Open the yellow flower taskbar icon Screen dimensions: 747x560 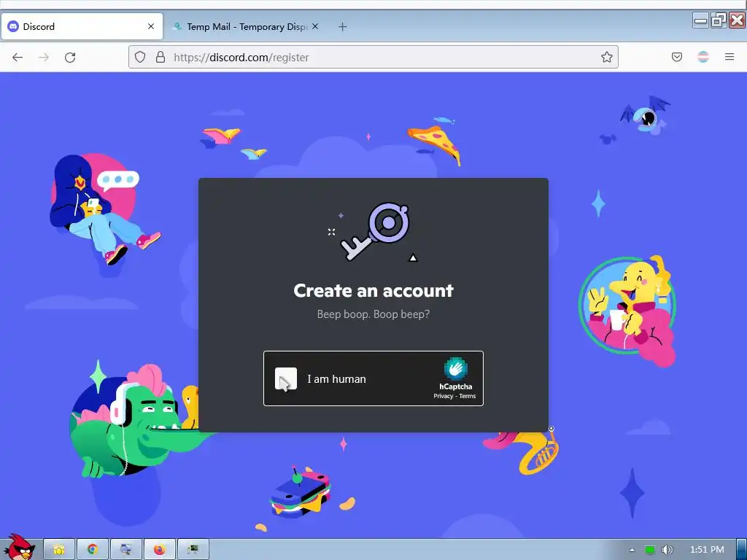point(59,550)
